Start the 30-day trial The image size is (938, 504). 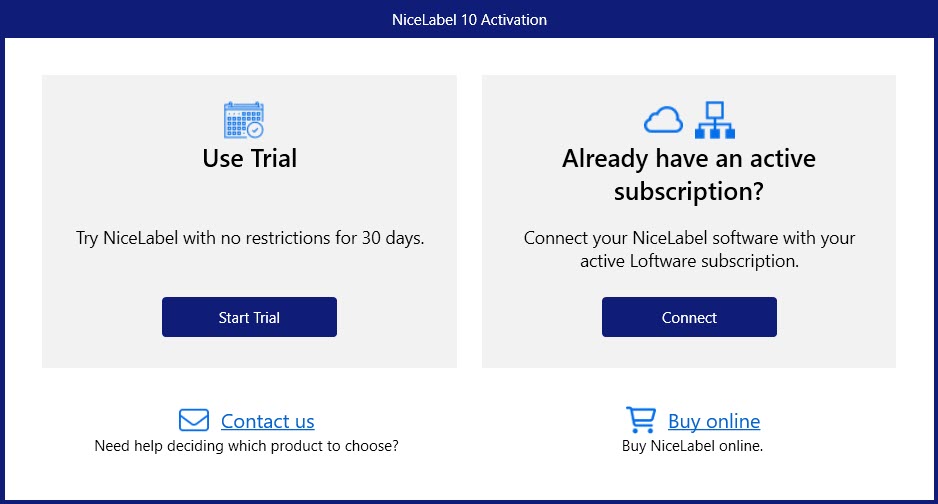click(249, 317)
